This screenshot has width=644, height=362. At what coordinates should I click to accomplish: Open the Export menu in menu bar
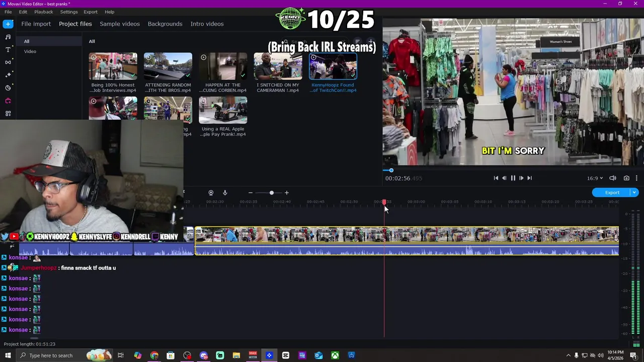[91, 12]
